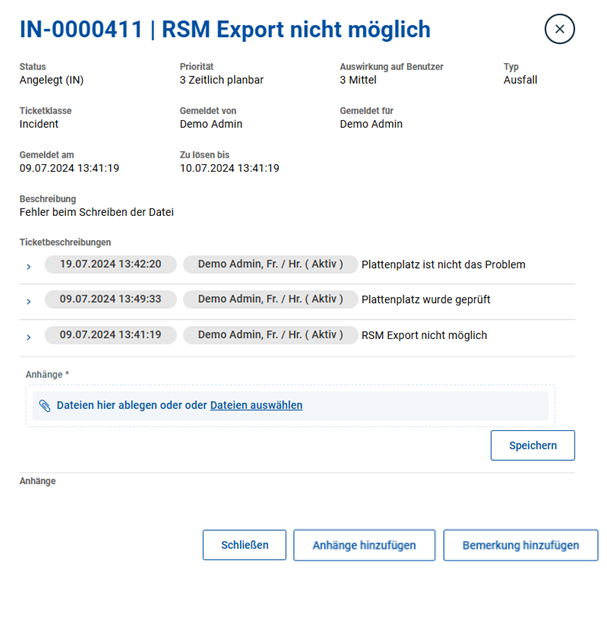Click 'Demo Admin' under Gemeldet für
This screenshot has height=643, width=607.
[x=371, y=124]
